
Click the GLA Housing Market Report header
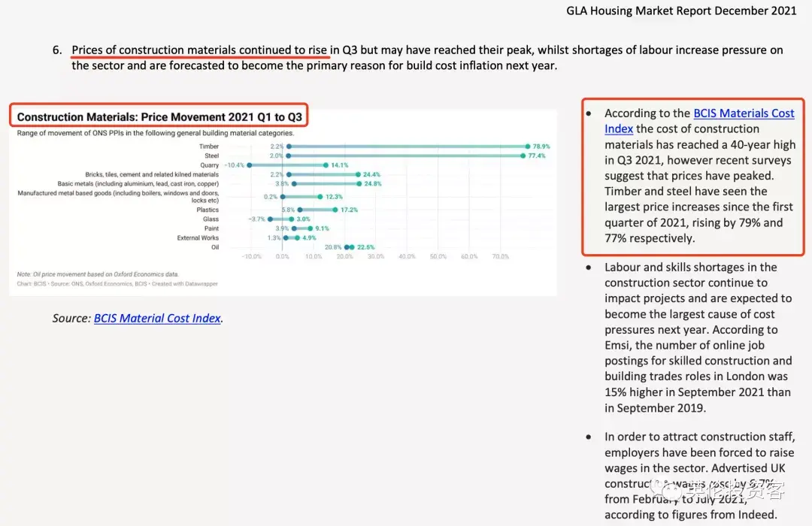pos(681,11)
